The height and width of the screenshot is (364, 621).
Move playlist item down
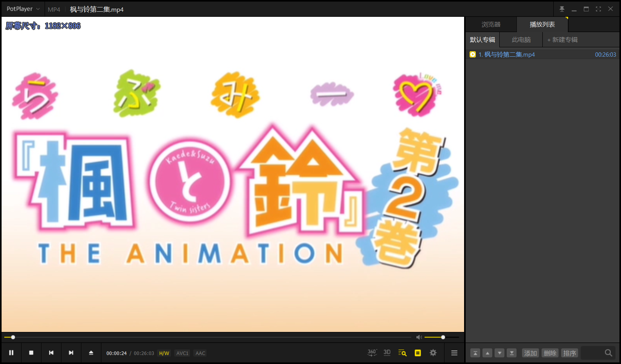tap(499, 353)
